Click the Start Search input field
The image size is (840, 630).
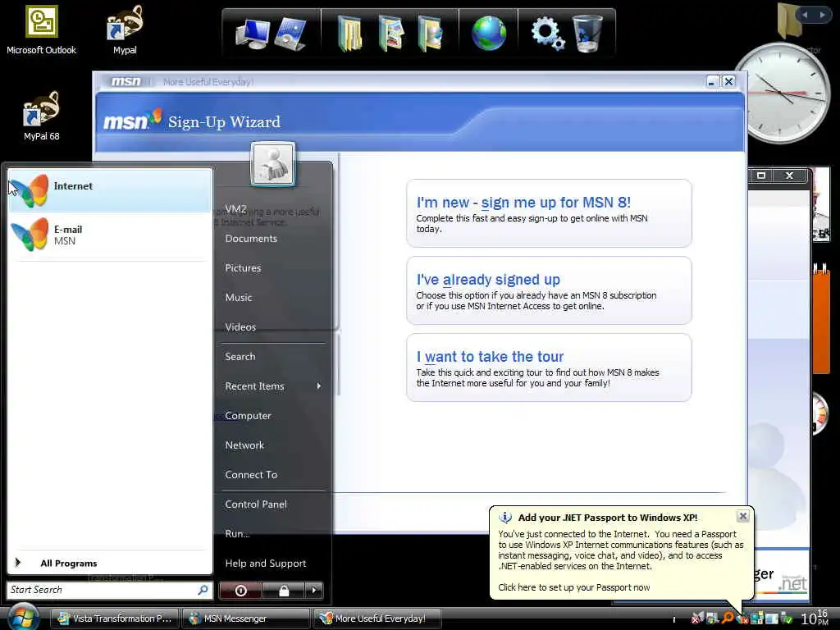pyautogui.click(x=102, y=590)
